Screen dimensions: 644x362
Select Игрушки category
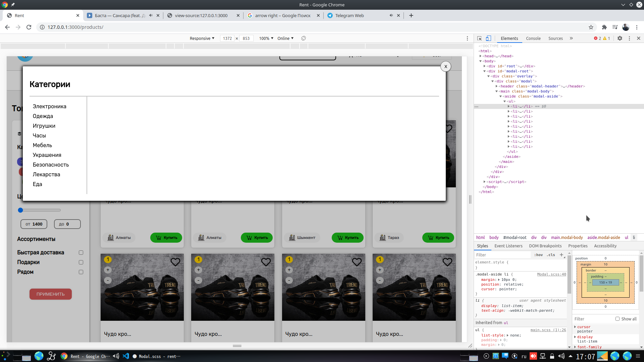(44, 126)
